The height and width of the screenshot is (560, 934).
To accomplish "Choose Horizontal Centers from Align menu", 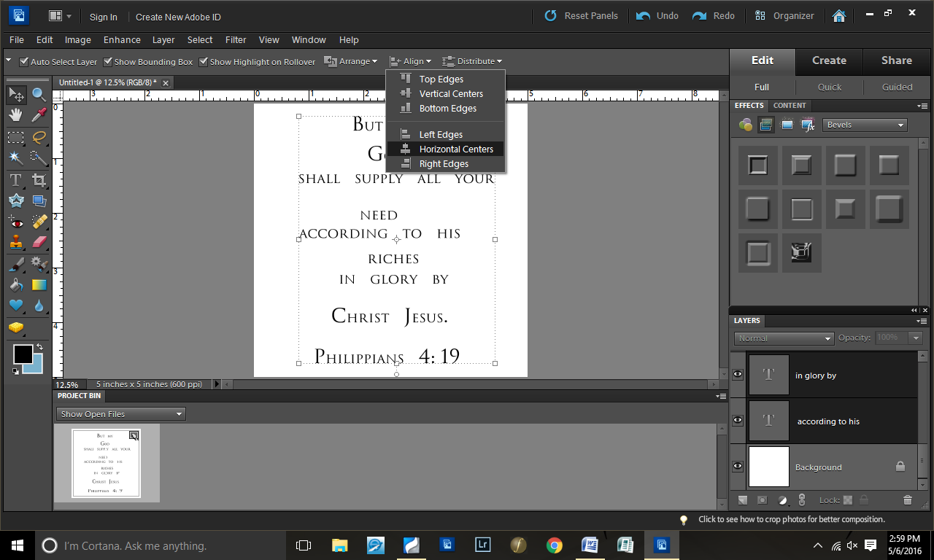I will pyautogui.click(x=455, y=149).
